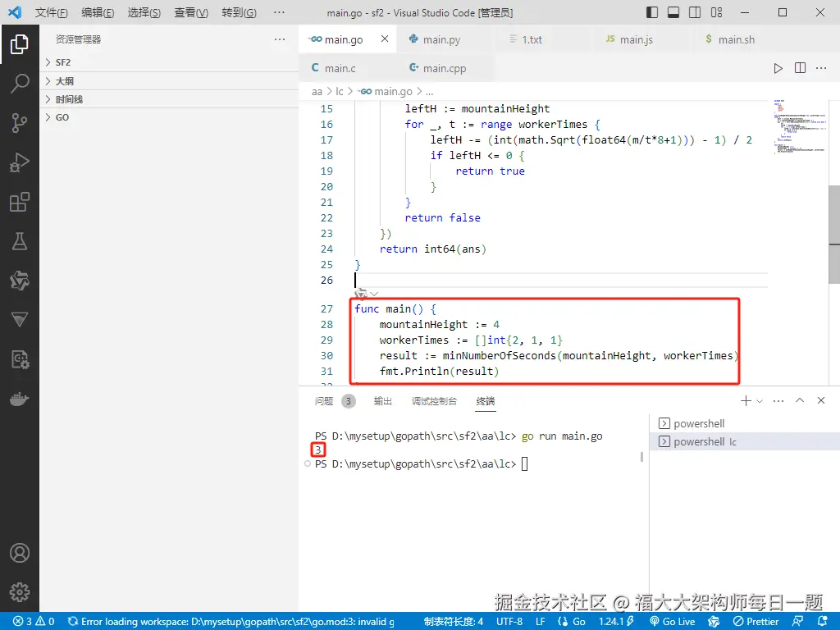Switch to the main.c tab
This screenshot has height=630, width=840.
click(x=340, y=68)
